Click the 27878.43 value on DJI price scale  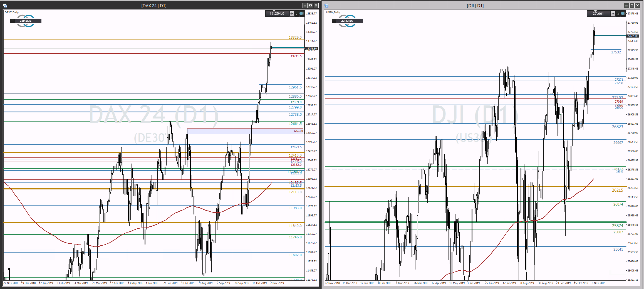(x=633, y=14)
